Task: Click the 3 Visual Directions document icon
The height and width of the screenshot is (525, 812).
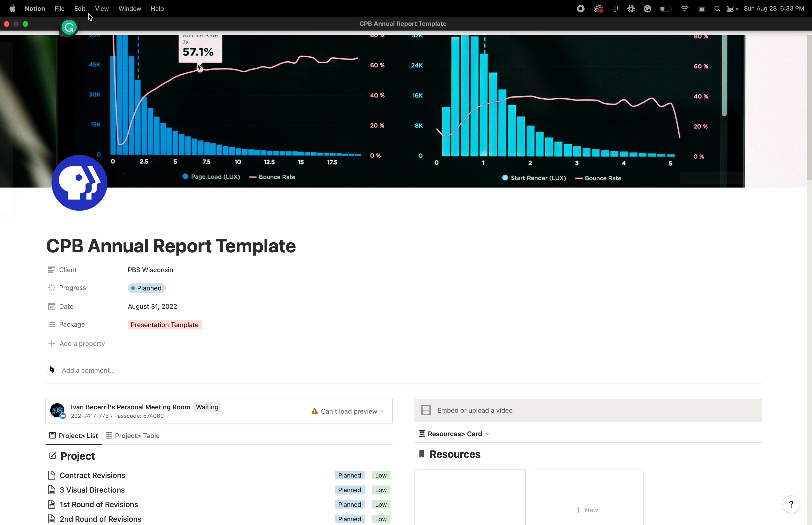Action: pyautogui.click(x=52, y=490)
